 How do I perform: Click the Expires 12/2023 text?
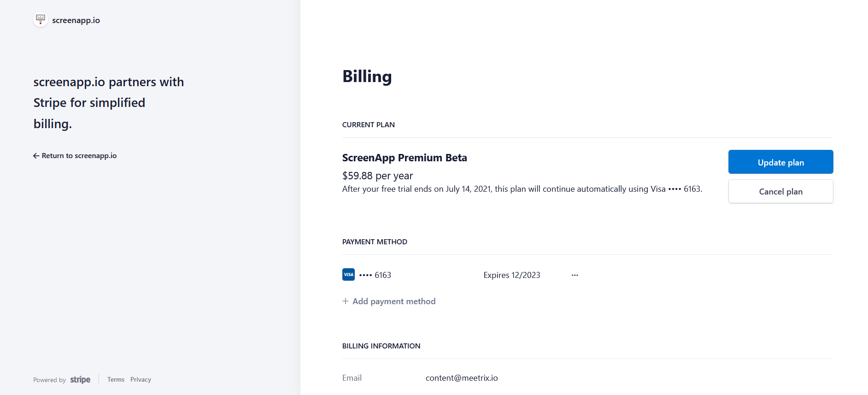click(511, 275)
